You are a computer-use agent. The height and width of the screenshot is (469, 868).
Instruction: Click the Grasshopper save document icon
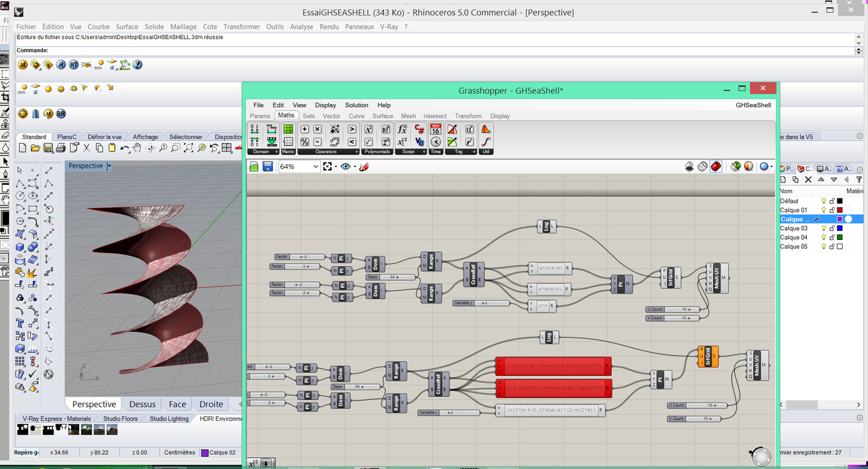tap(268, 167)
